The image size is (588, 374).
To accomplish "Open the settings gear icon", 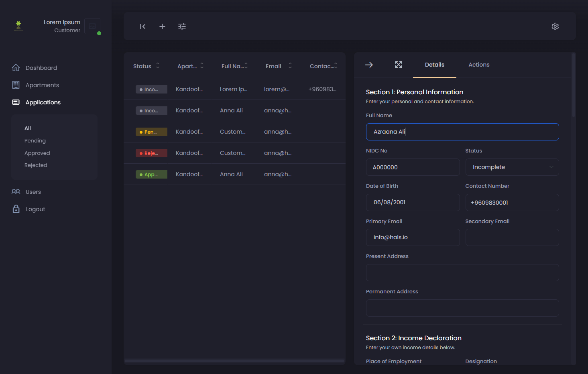I will click(x=555, y=26).
